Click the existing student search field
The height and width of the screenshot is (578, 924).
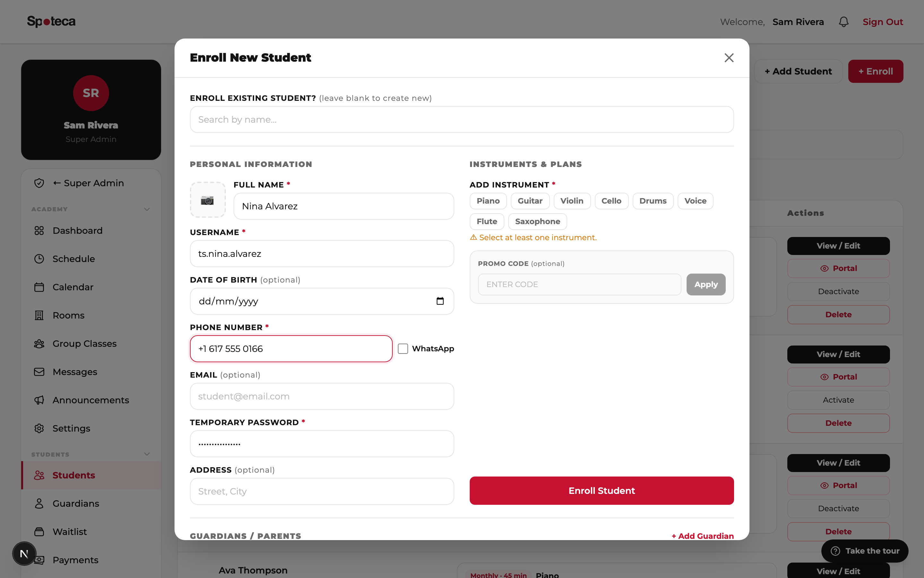[x=462, y=120]
